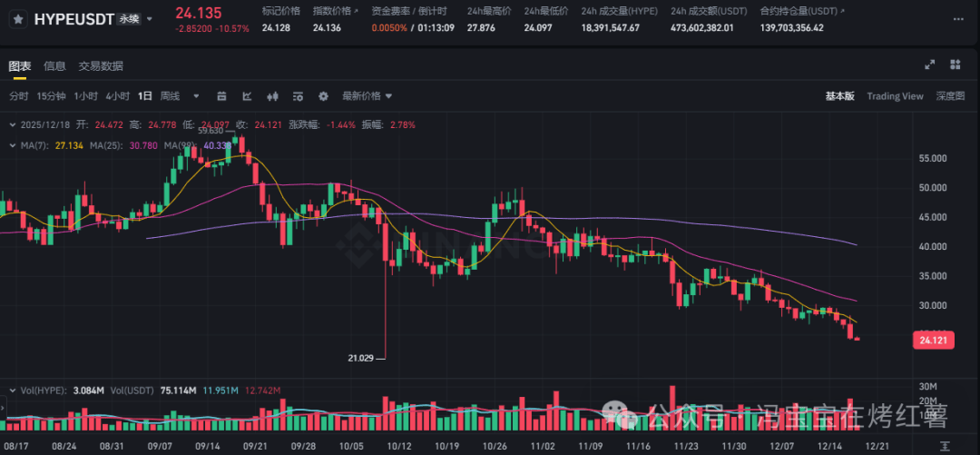This screenshot has height=455, width=980.
Task: Open the 交易数据 tab
Action: click(x=101, y=66)
